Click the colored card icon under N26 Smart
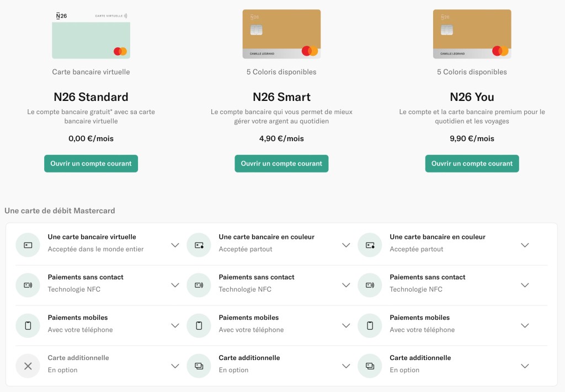The height and width of the screenshot is (392, 565). pos(199,245)
